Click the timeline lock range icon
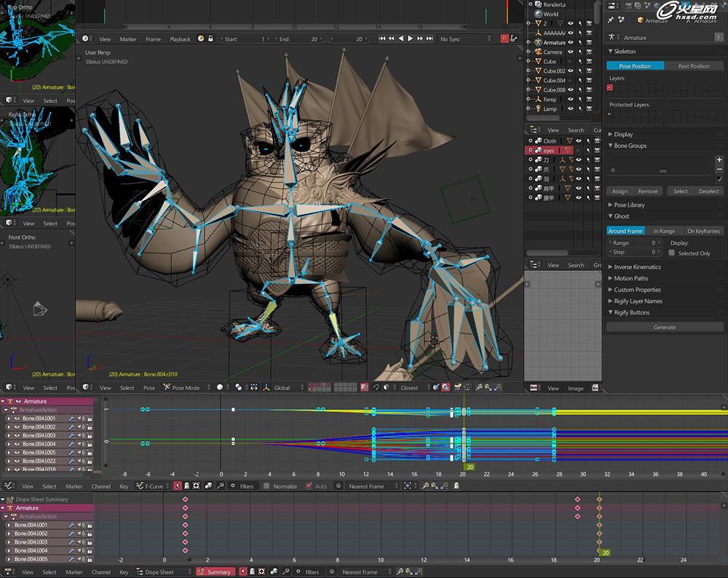Image resolution: width=728 pixels, height=578 pixels. (210, 39)
